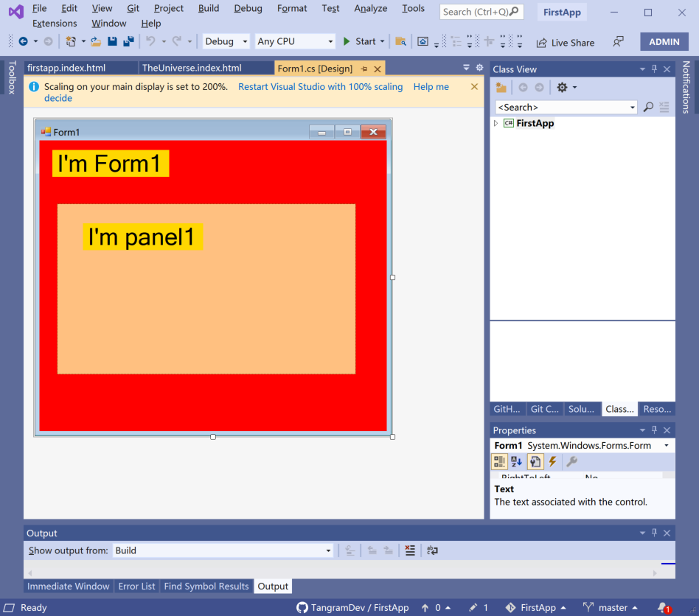This screenshot has width=699, height=616.
Task: Click the Help me decide link
Action: tap(431, 87)
